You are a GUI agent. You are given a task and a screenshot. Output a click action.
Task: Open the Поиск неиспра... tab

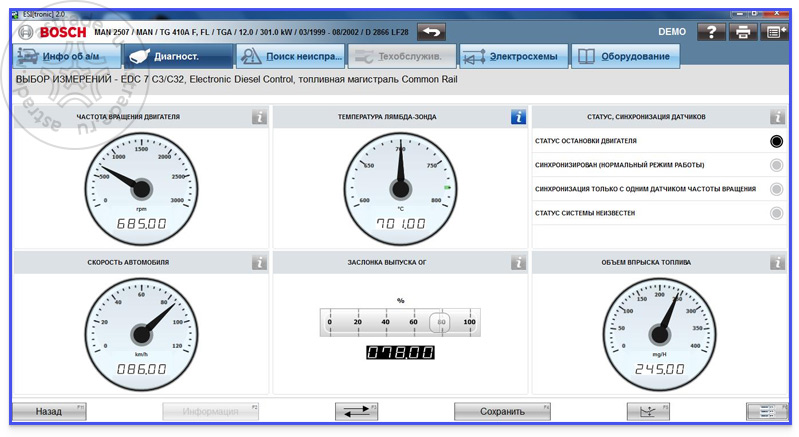pos(290,56)
